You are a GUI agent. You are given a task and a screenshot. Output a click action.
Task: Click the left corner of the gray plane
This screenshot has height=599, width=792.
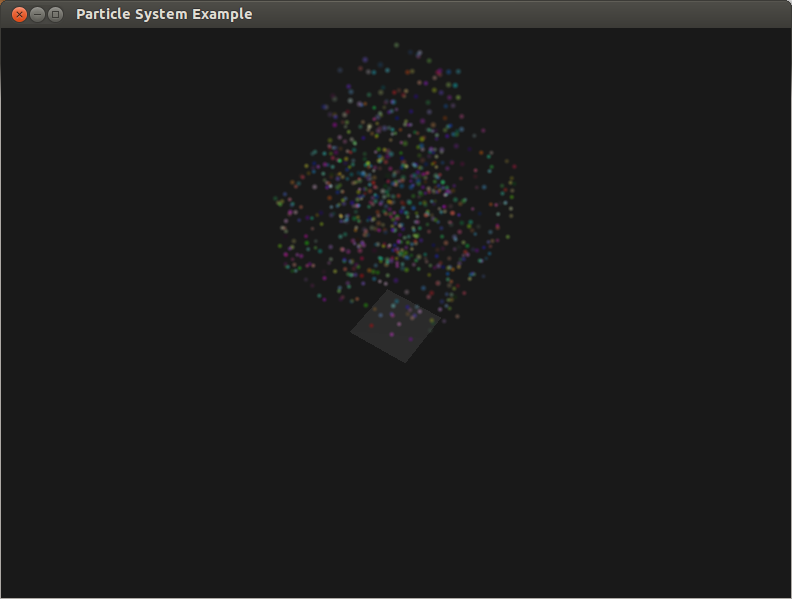[351, 333]
